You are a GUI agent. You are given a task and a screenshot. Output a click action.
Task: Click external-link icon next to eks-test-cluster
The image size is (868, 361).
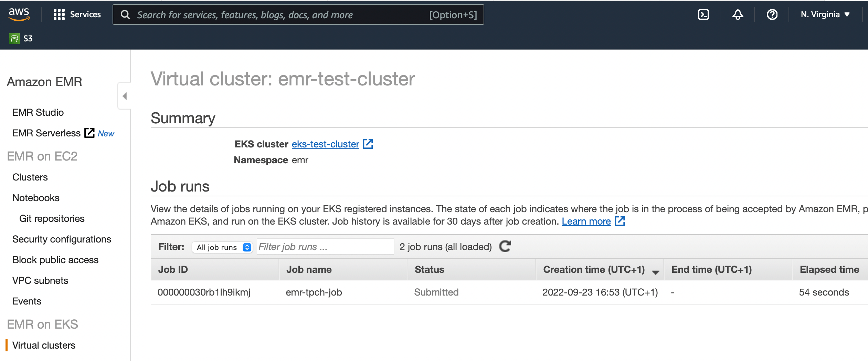pyautogui.click(x=368, y=144)
